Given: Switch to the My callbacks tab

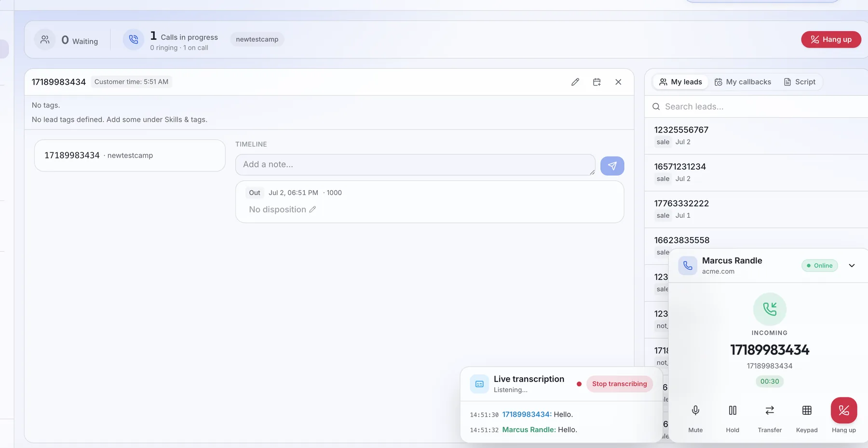Looking at the screenshot, I should coord(743,82).
